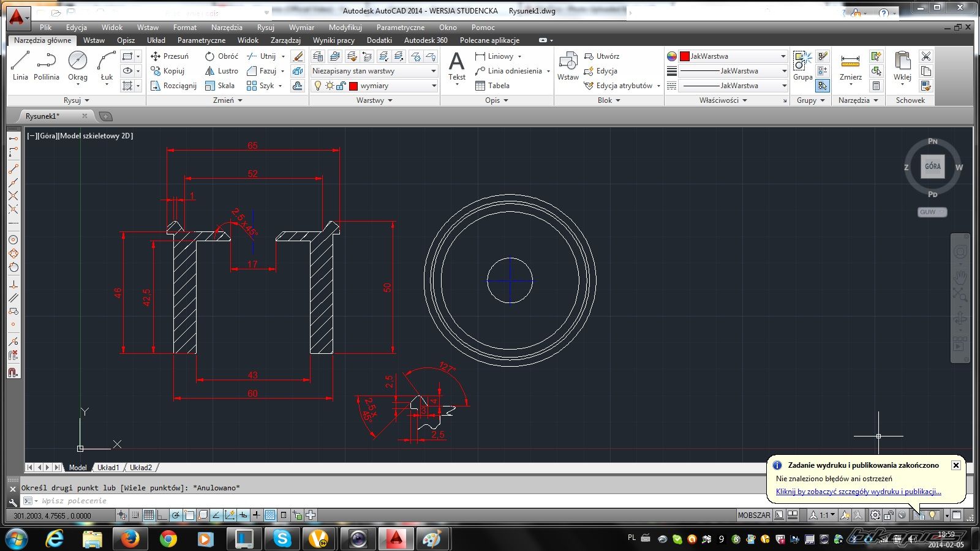Open the AutoCAD application menu logo
The height and width of the screenshot is (551, 980).
tap(17, 17)
